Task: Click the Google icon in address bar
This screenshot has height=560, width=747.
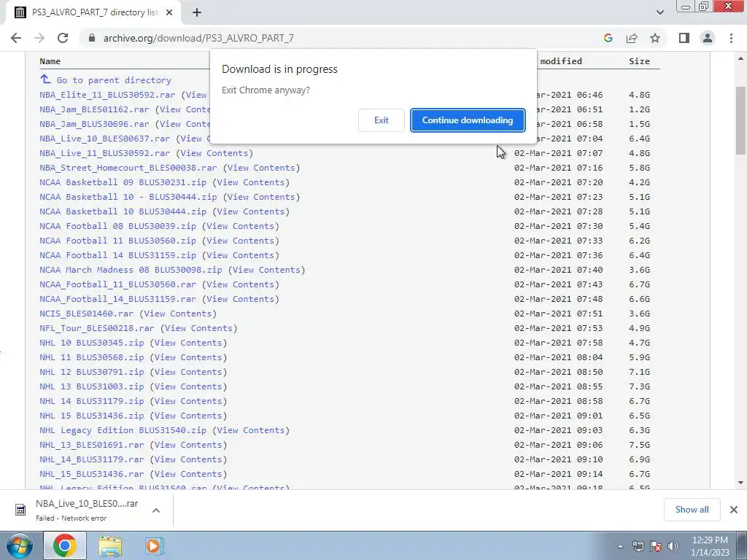Action: [608, 38]
